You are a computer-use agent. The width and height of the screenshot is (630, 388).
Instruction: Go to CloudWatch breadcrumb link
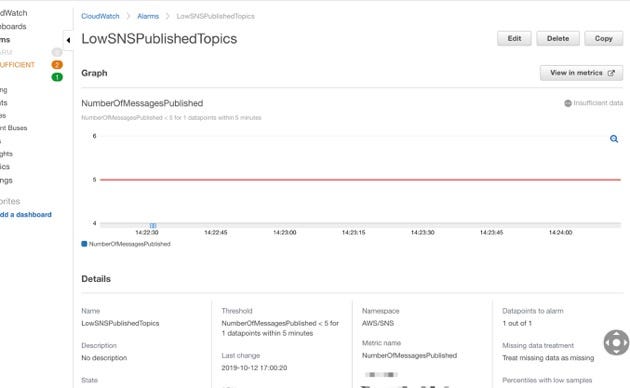click(x=100, y=16)
